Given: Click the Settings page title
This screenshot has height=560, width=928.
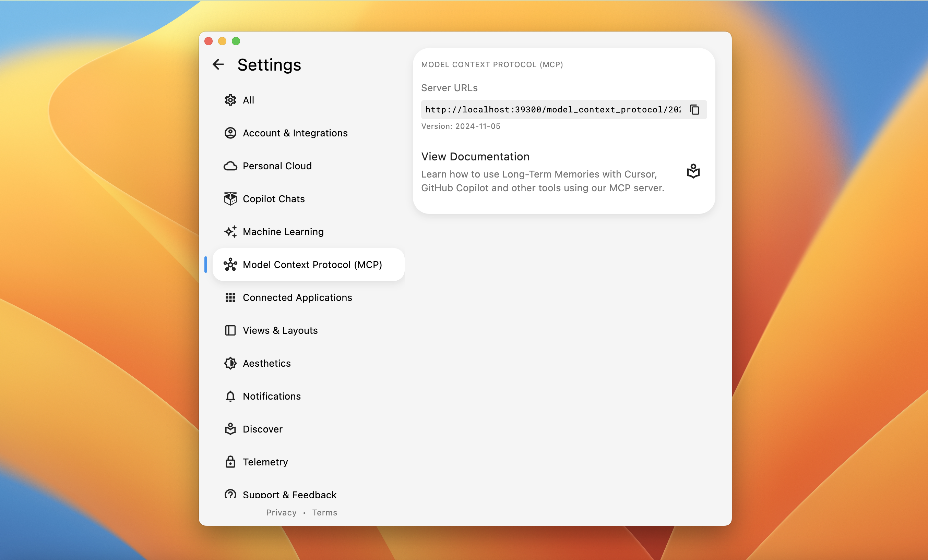Looking at the screenshot, I should pos(269,65).
